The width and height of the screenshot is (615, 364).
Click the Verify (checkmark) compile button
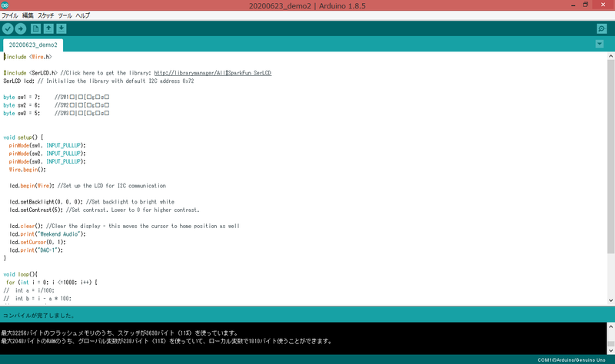tap(8, 28)
